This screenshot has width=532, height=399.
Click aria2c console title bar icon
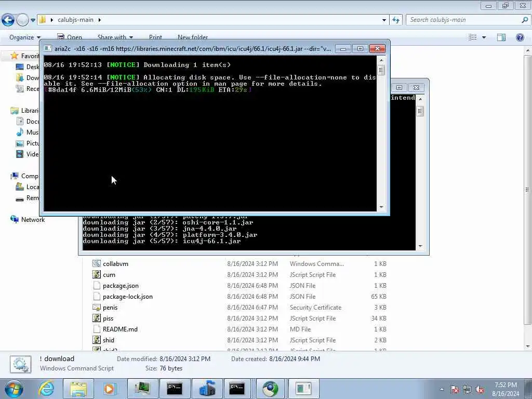(x=47, y=48)
